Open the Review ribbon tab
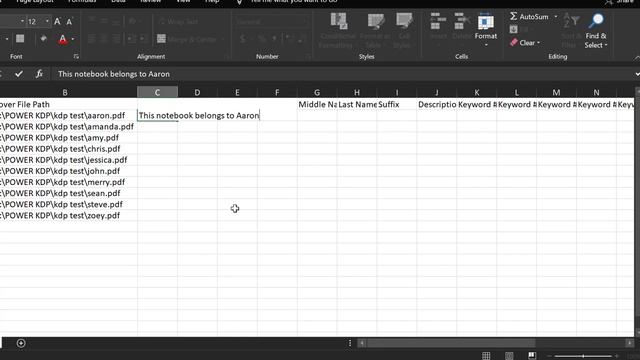This screenshot has width=640, height=360. tap(150, 1)
